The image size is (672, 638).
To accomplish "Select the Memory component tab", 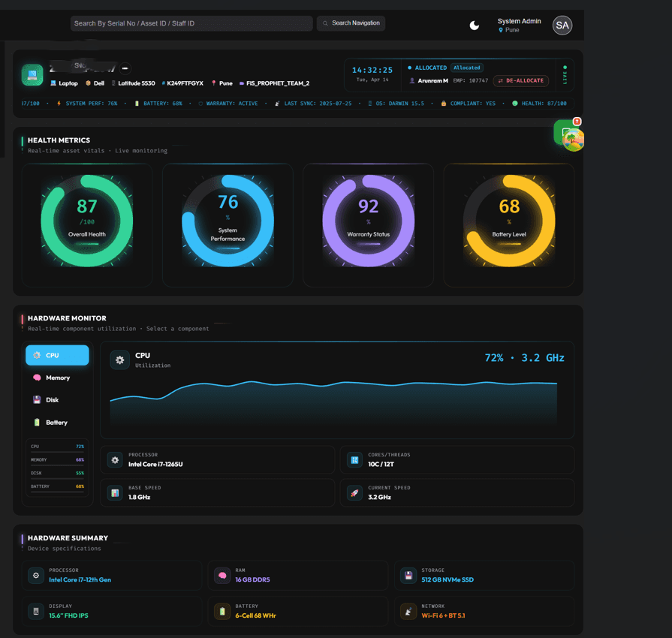I will [x=57, y=378].
